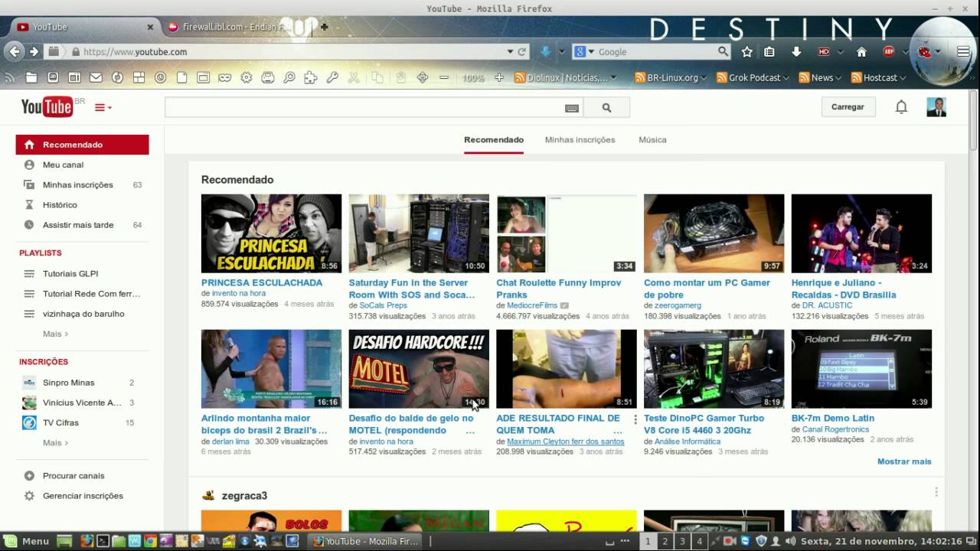
Task: Open the notifications bell
Action: (x=901, y=107)
